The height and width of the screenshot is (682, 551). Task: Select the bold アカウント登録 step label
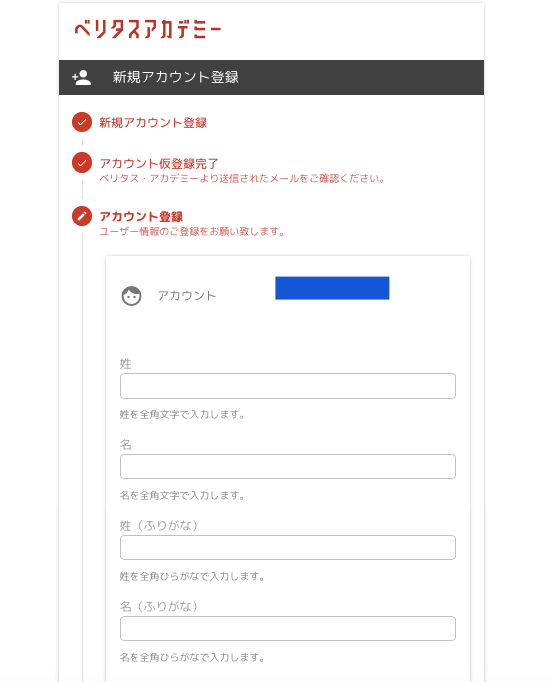point(141,217)
